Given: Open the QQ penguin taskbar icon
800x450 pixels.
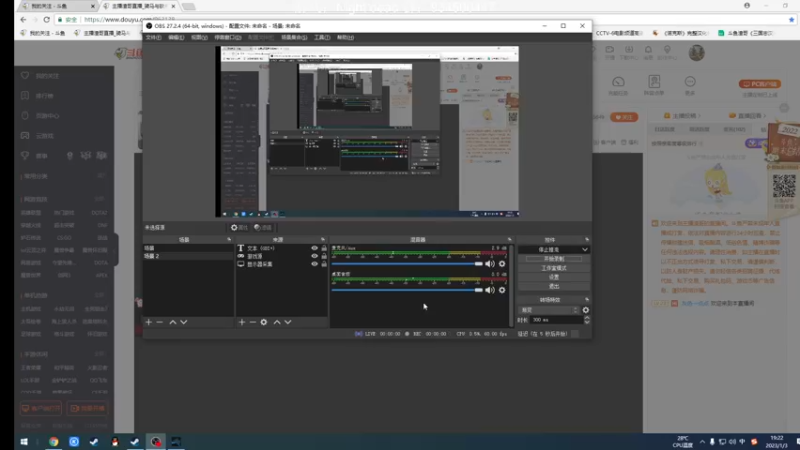Looking at the screenshot, I should [x=115, y=441].
